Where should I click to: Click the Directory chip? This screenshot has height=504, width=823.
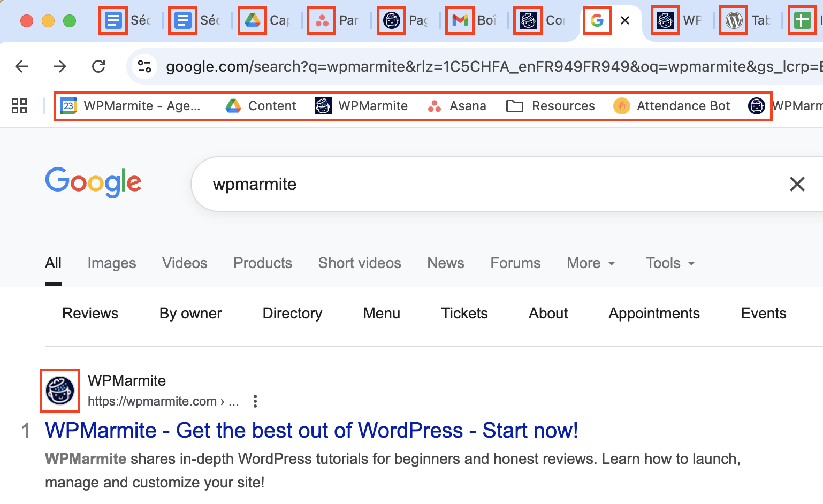tap(292, 314)
